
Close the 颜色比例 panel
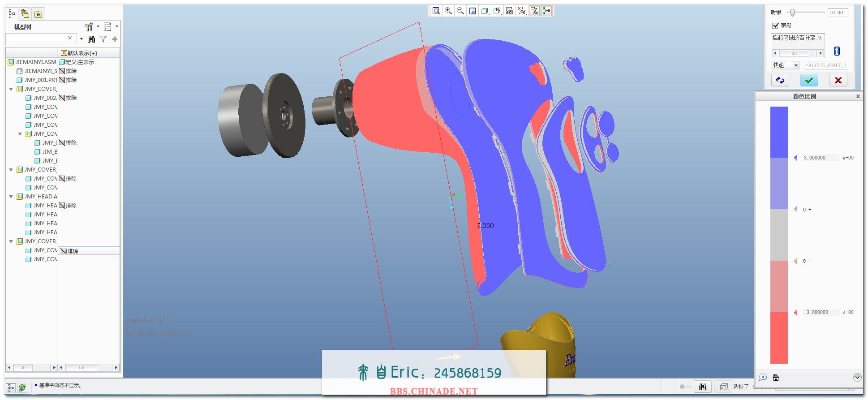coord(858,96)
